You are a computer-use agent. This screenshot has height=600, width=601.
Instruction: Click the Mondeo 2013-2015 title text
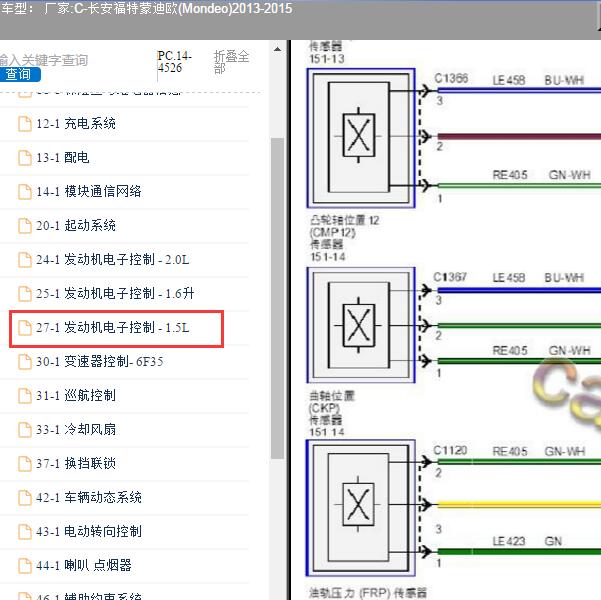(x=235, y=8)
